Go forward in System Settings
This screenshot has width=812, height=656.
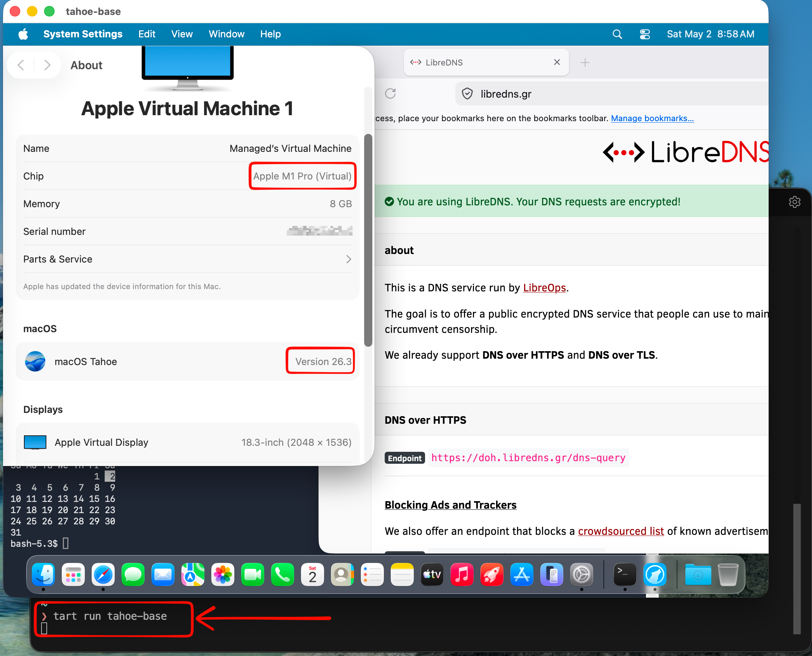[47, 65]
